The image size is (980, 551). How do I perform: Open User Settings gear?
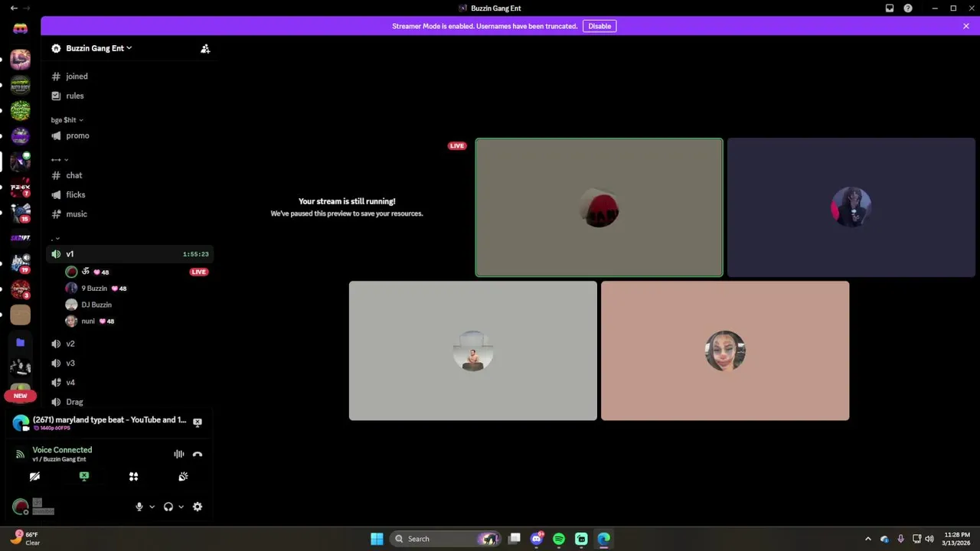198,507
